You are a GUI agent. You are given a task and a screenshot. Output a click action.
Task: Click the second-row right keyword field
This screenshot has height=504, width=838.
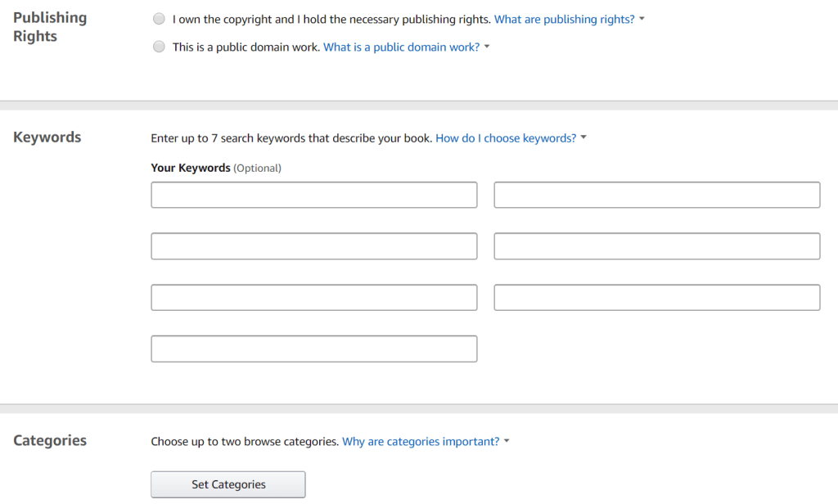(x=656, y=246)
